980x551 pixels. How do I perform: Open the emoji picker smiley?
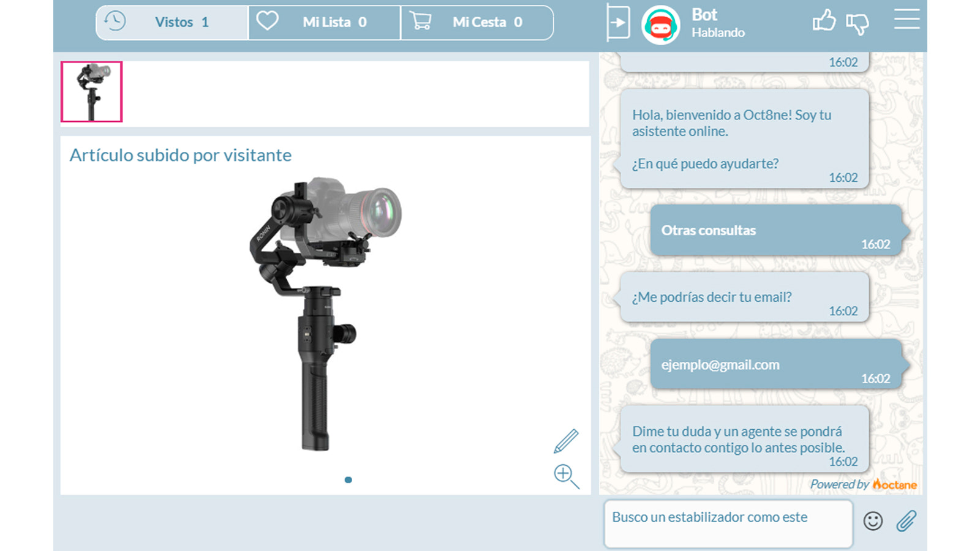click(873, 521)
